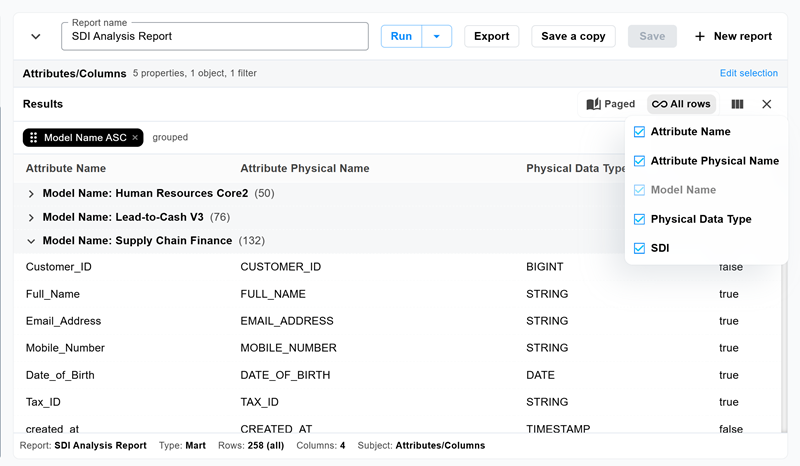Select the Customer_ID attribute cell
The image size is (800, 466).
pyautogui.click(x=59, y=267)
